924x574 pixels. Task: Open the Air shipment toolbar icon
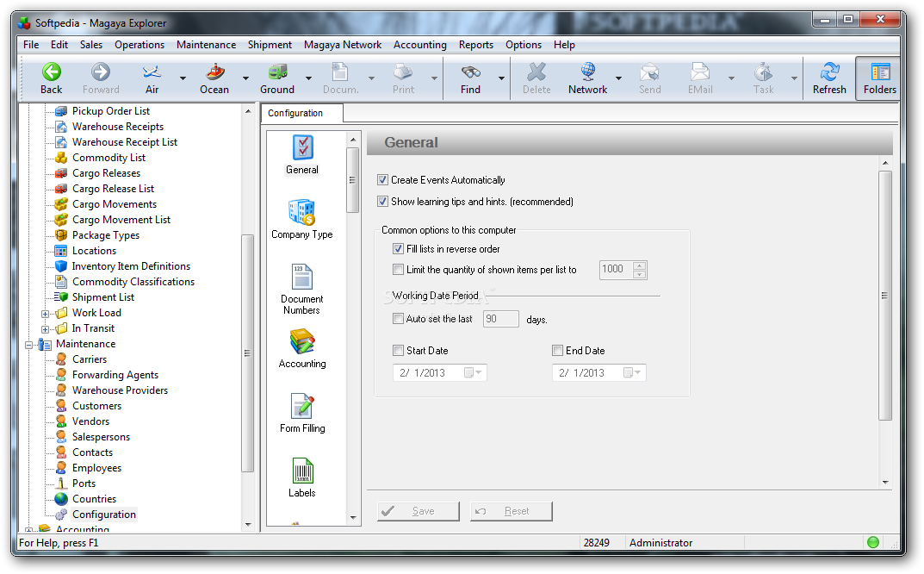click(152, 72)
